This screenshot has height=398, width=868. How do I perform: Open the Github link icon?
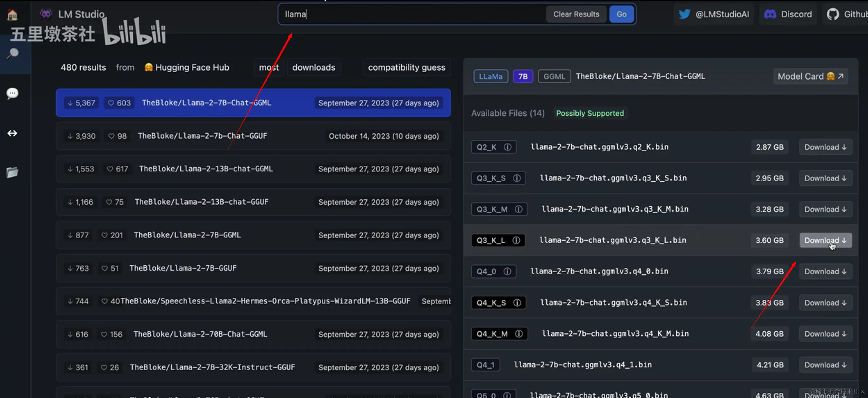[833, 14]
